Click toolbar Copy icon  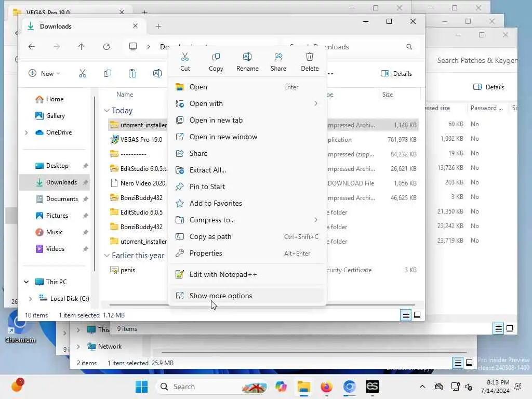point(108,73)
